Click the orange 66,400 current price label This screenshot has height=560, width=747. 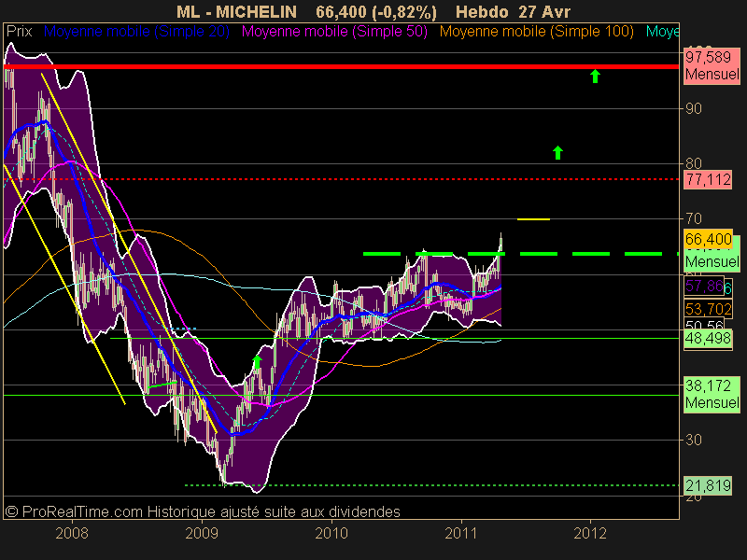[708, 239]
